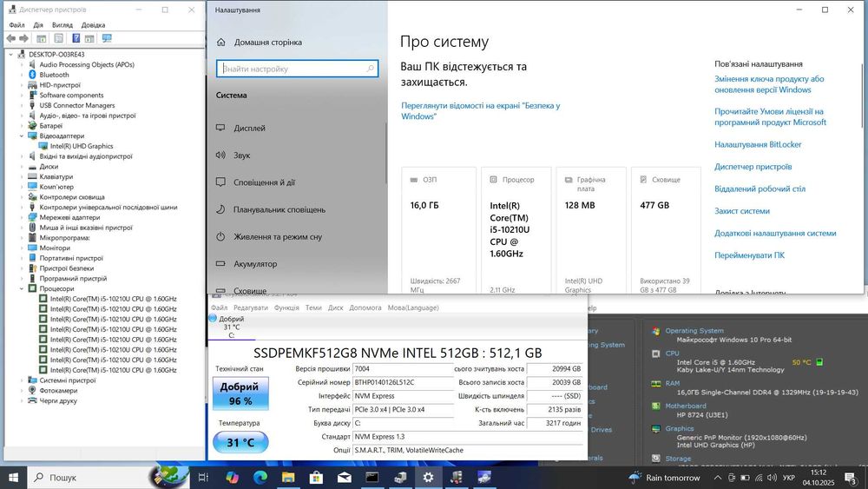Click the Знайти настройку search field
Screen dimensions: 868x489
[297, 69]
